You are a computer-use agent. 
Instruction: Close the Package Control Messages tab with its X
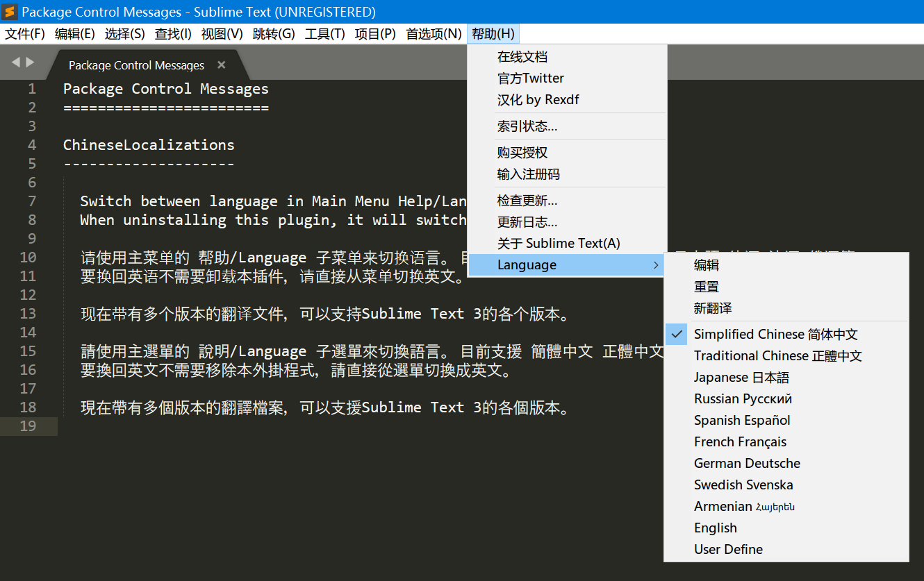(220, 65)
